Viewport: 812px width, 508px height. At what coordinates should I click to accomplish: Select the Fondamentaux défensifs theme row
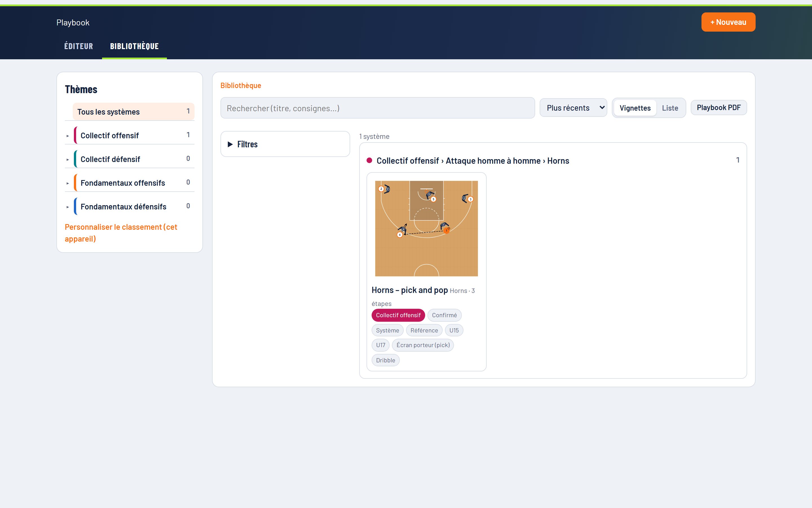click(134, 206)
